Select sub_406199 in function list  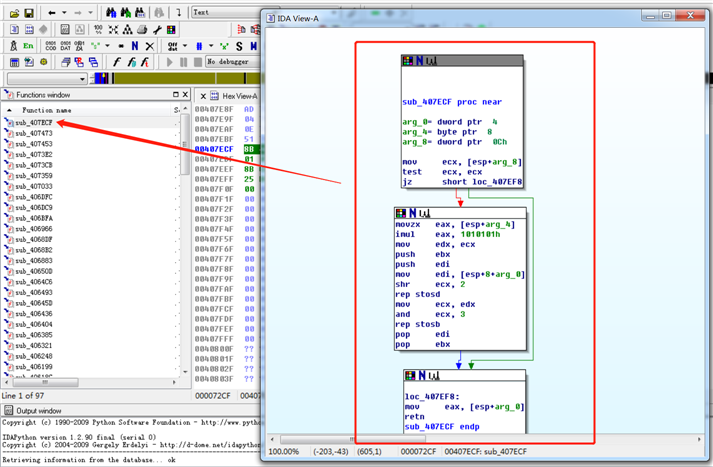[34, 367]
